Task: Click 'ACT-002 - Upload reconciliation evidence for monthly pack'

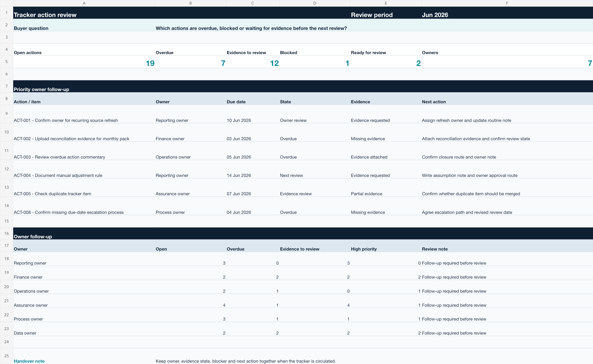Action: coord(72,139)
